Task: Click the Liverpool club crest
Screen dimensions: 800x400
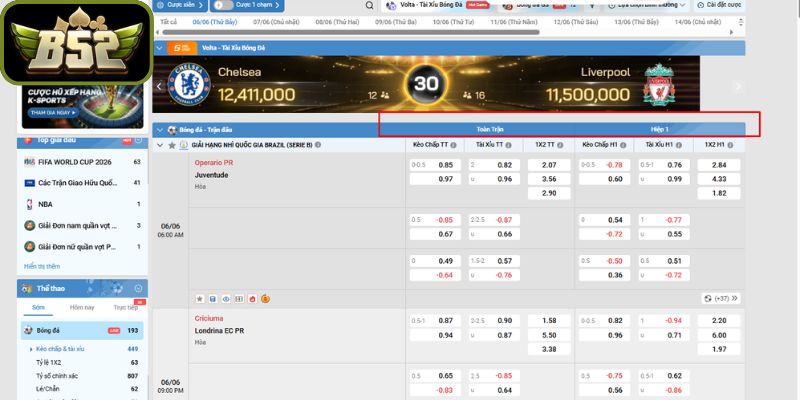Action: click(x=659, y=84)
